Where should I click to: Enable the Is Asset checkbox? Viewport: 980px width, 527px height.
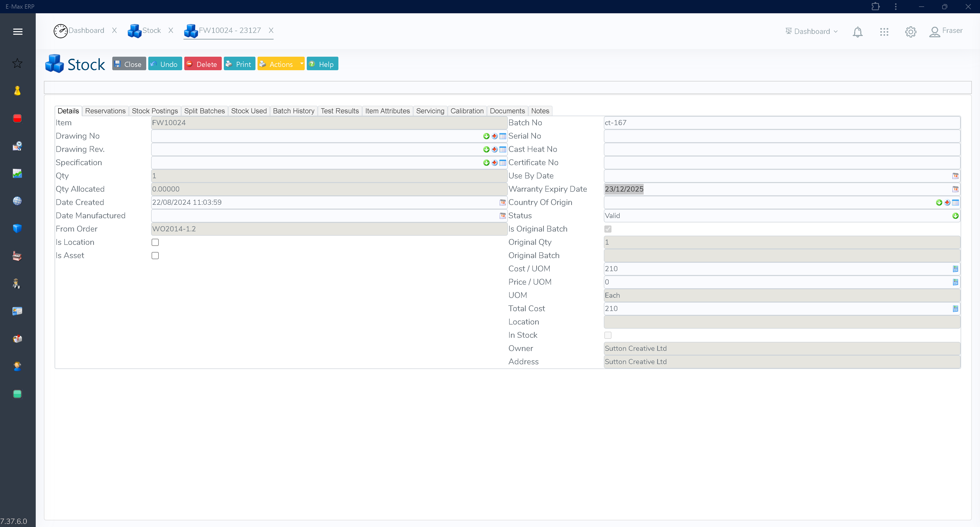(x=155, y=255)
